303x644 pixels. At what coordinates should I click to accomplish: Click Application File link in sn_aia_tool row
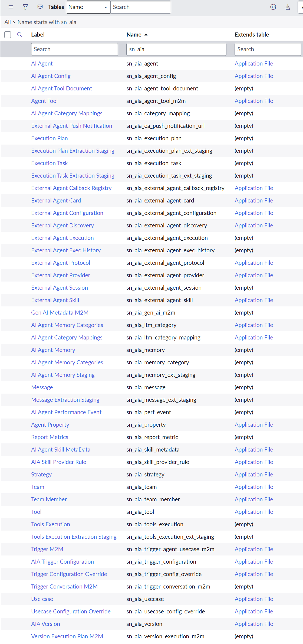pos(254,512)
